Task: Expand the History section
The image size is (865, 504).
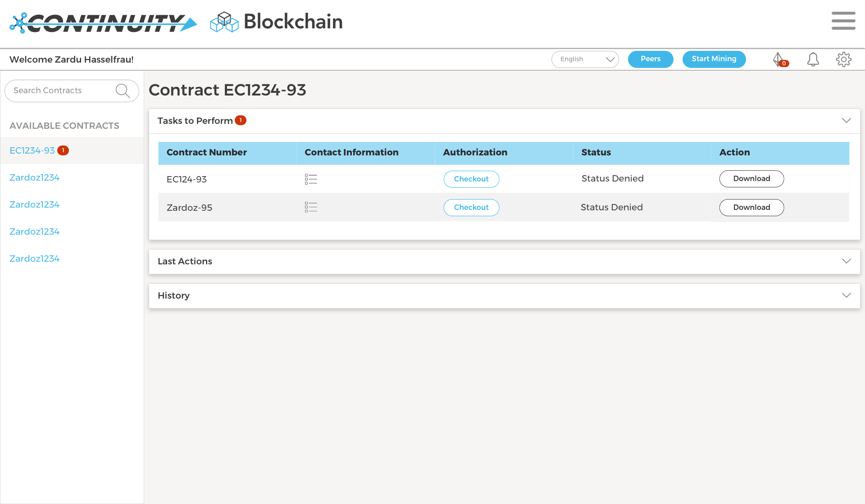Action: pyautogui.click(x=846, y=295)
